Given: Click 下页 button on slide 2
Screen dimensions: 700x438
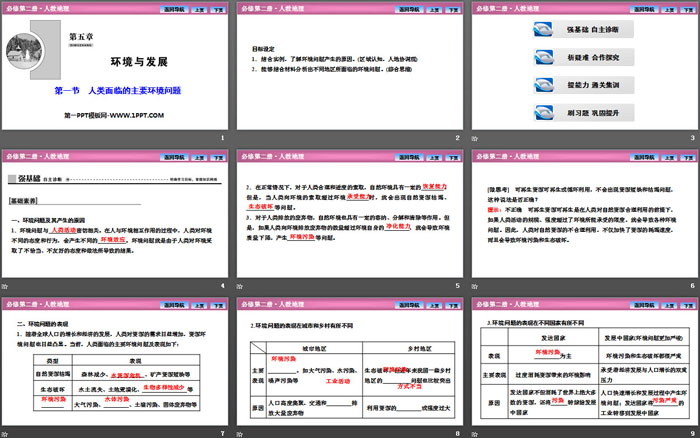Looking at the screenshot, I should coord(453,9).
